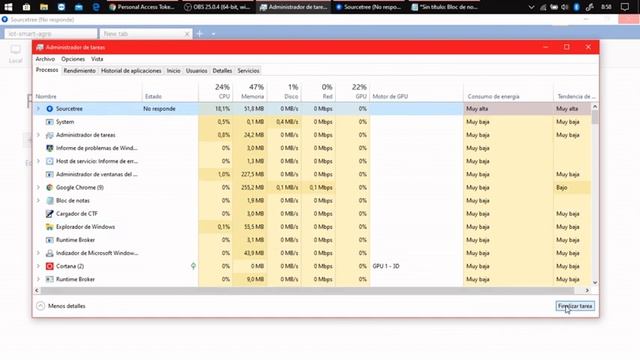Show hidden system tray icons
The image size is (640, 360).
tap(531, 7)
